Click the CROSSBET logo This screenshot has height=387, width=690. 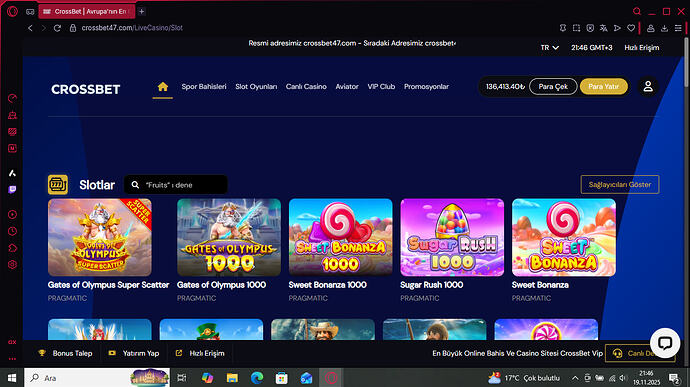[x=85, y=89]
